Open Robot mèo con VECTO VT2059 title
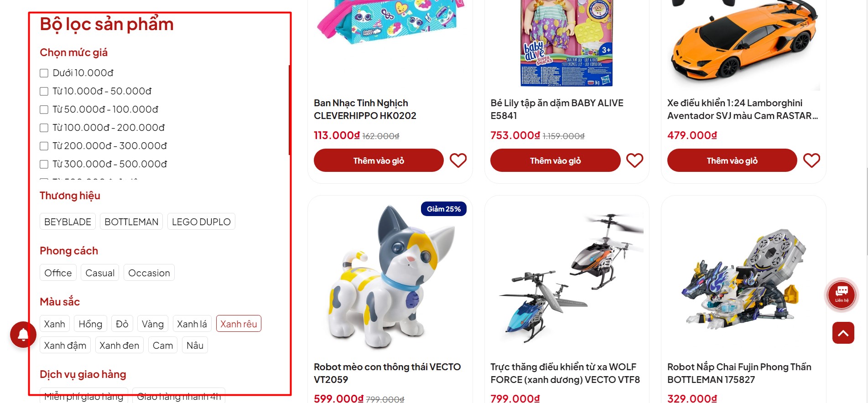This screenshot has width=868, height=403. click(387, 373)
